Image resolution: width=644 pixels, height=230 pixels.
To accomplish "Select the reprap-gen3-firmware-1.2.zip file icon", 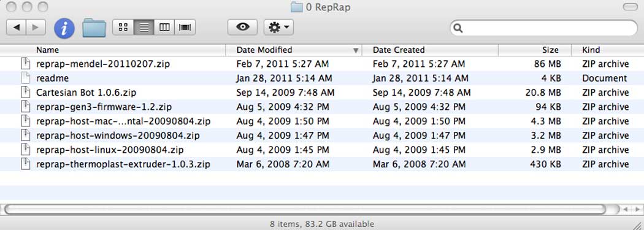I will pos(26,107).
